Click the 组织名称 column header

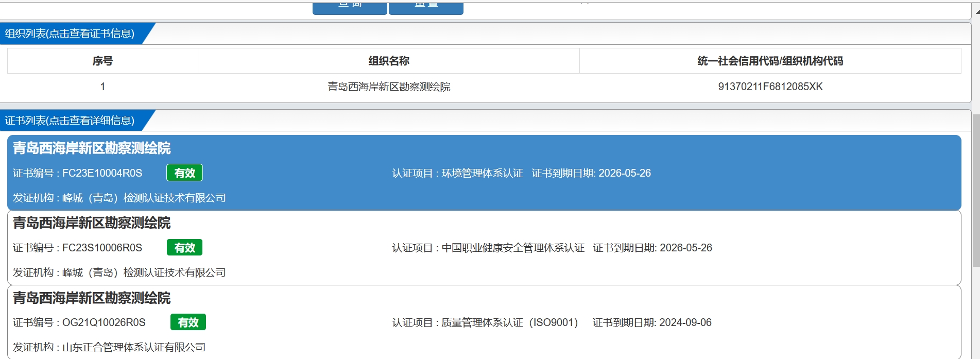pyautogui.click(x=389, y=61)
